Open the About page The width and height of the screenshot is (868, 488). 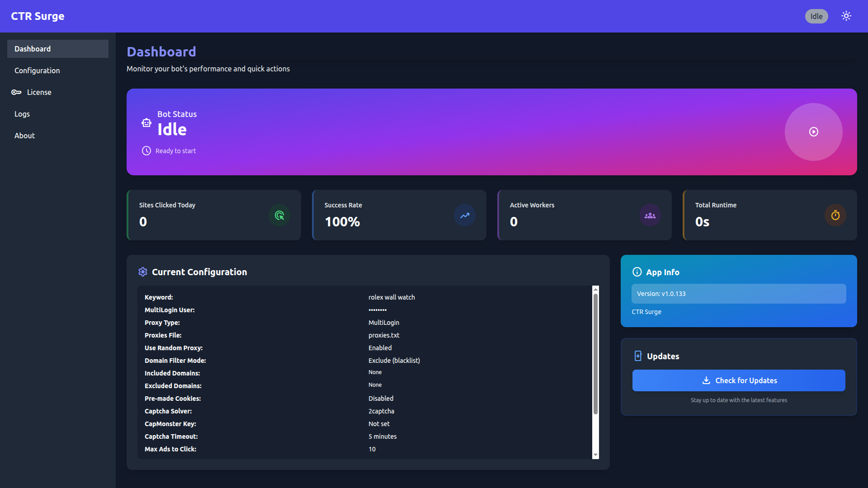(24, 136)
